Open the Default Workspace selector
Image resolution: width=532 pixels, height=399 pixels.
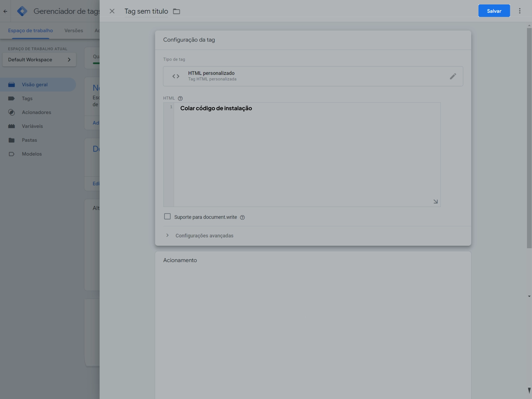point(39,60)
